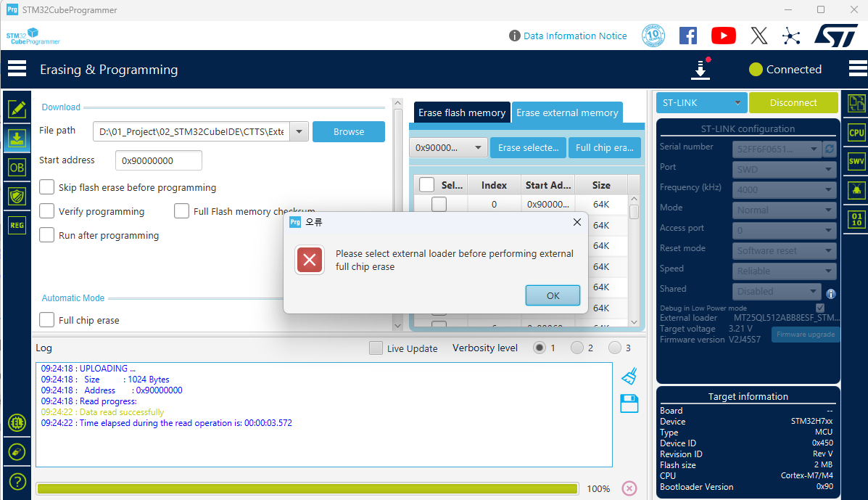Open the hamburger menu next to Erasing & Programming
The width and height of the screenshot is (868, 500).
point(17,69)
